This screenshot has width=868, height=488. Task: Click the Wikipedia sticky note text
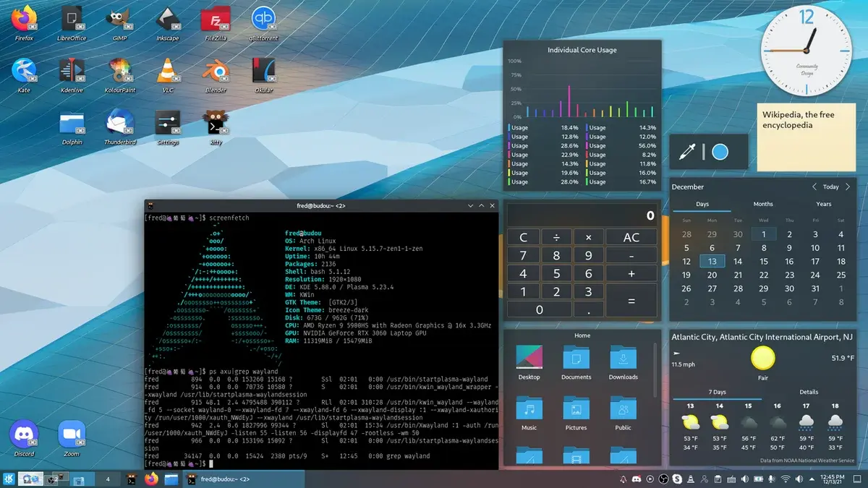(798, 120)
